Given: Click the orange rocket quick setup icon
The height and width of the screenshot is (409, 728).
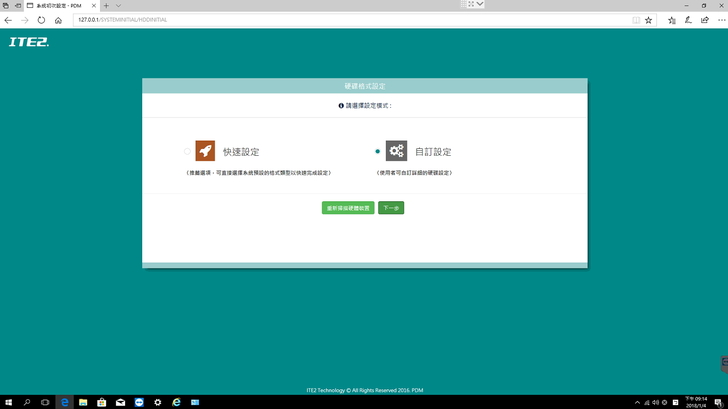Looking at the screenshot, I should [205, 151].
